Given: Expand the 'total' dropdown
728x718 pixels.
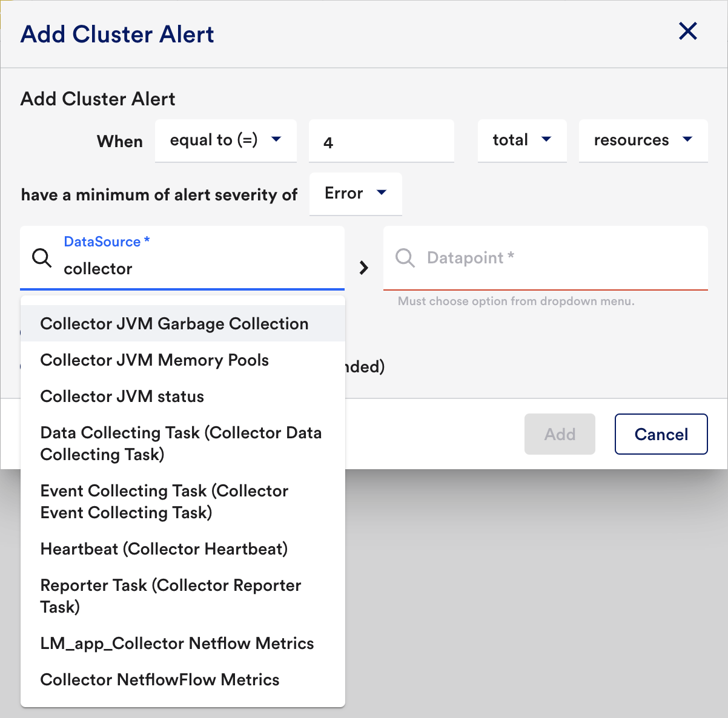Looking at the screenshot, I should coord(521,140).
